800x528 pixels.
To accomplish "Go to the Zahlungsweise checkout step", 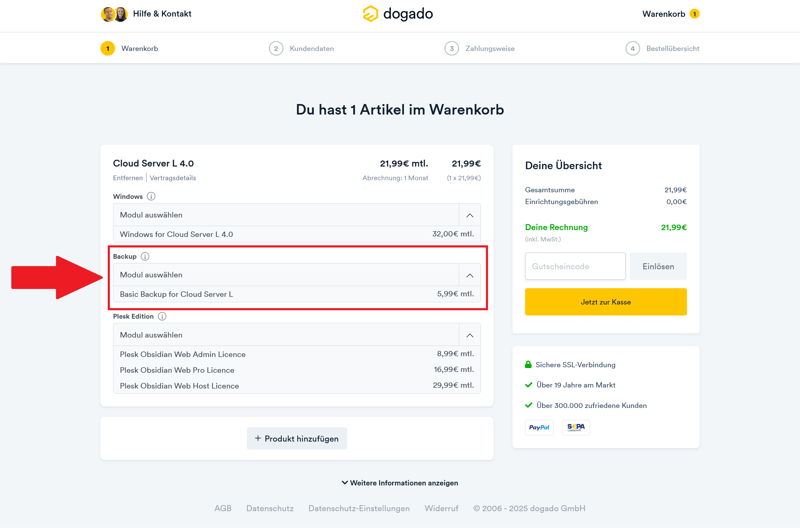I will click(x=480, y=48).
